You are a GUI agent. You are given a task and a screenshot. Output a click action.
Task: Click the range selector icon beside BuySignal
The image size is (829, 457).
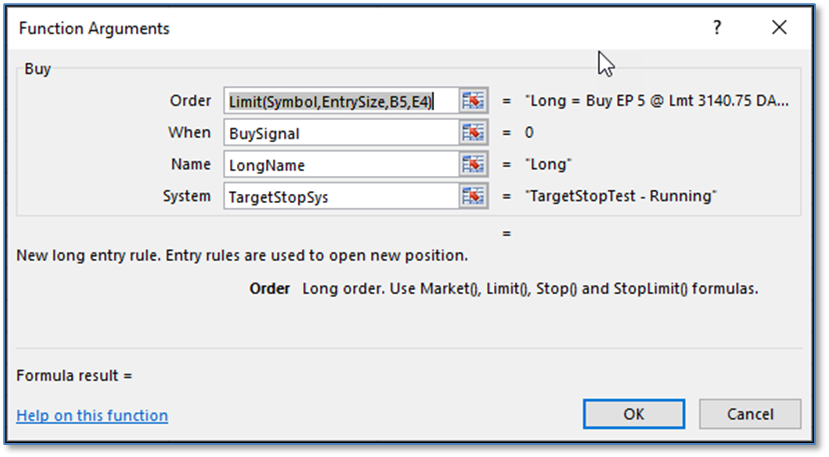click(473, 133)
